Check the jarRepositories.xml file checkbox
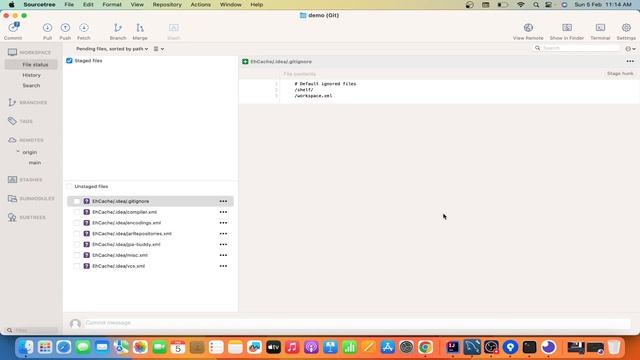Screen dimensions: 640x360 (77, 234)
